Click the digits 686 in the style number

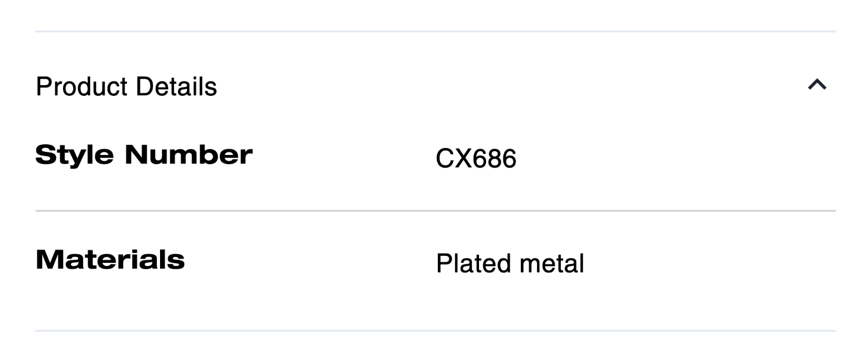click(x=494, y=159)
